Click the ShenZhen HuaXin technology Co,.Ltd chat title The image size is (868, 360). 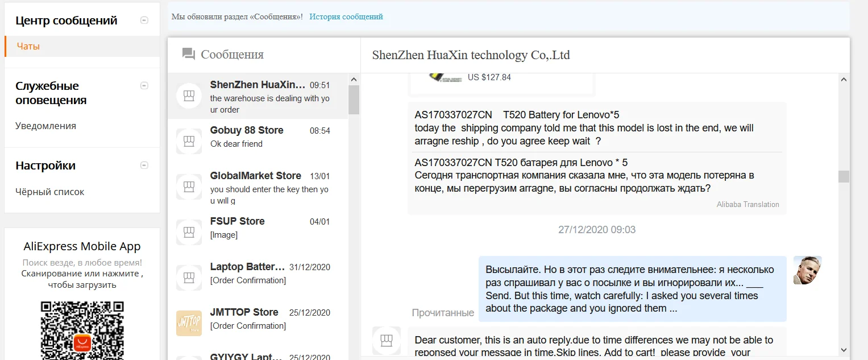pyautogui.click(x=471, y=55)
